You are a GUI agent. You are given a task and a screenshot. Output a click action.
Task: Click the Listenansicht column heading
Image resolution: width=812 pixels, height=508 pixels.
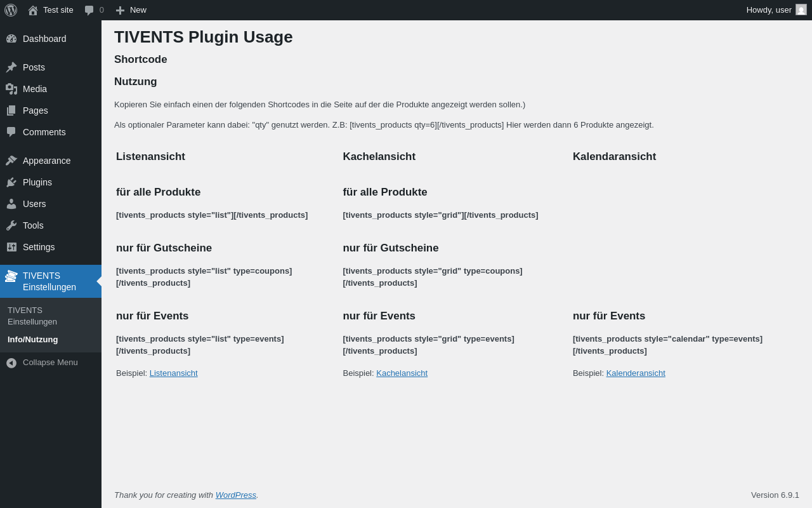click(x=150, y=157)
